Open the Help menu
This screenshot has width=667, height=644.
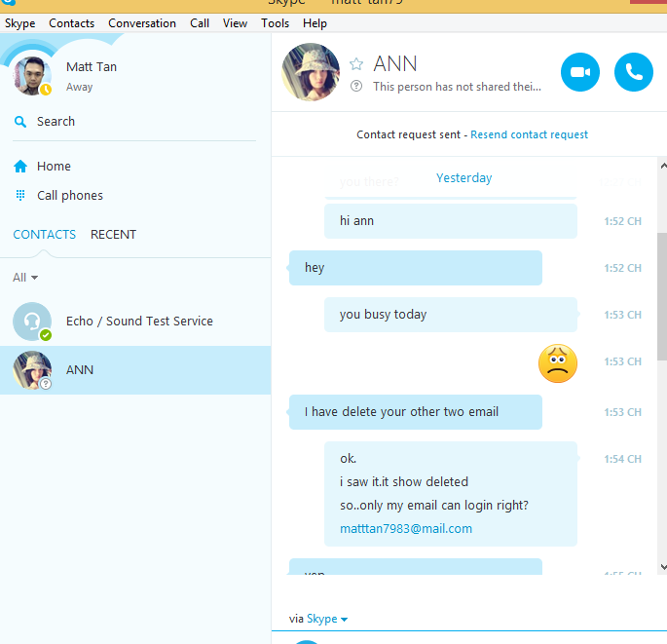[315, 23]
